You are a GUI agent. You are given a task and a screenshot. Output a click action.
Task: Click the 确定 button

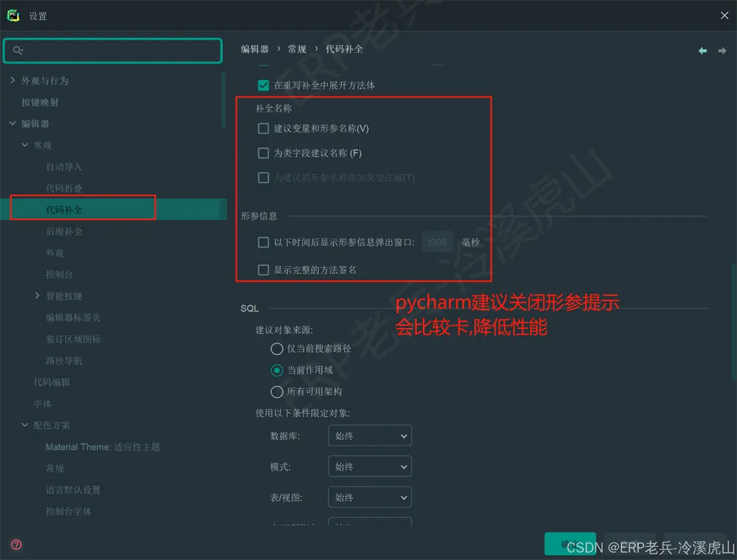pos(570,545)
